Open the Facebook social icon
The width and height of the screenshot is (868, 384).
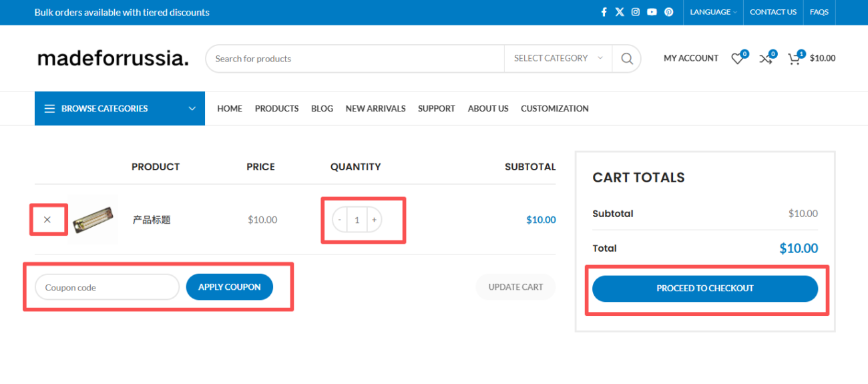pos(604,12)
